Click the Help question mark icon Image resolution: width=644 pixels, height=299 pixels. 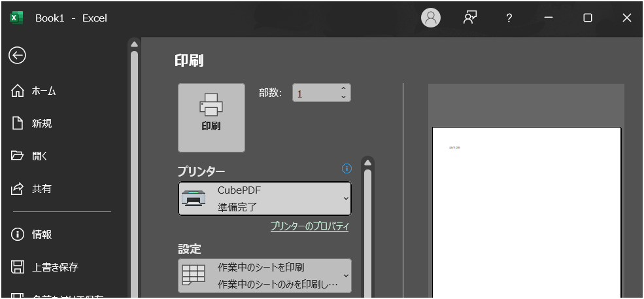509,18
